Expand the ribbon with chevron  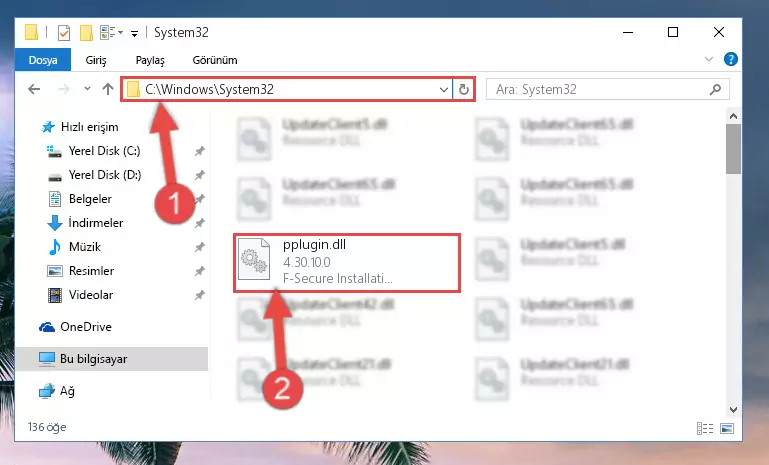point(709,59)
